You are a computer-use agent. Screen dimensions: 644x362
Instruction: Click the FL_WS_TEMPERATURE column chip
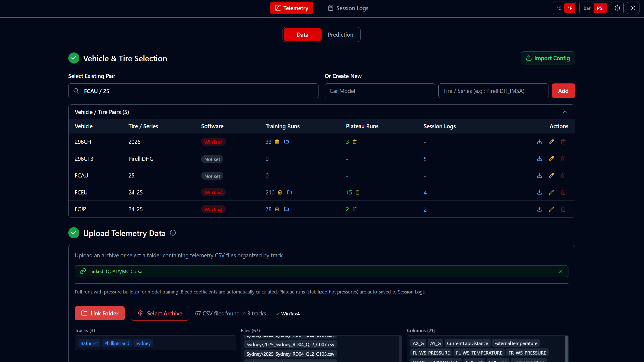pyautogui.click(x=479, y=353)
